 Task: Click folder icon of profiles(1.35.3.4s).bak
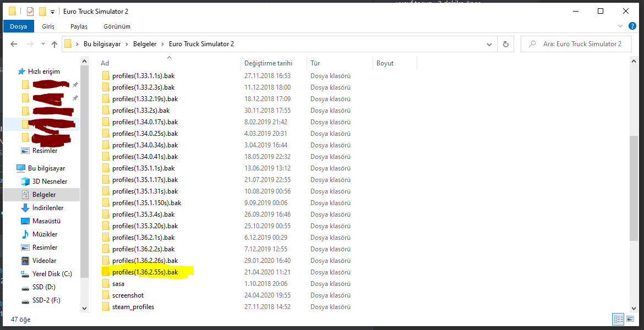pos(106,215)
